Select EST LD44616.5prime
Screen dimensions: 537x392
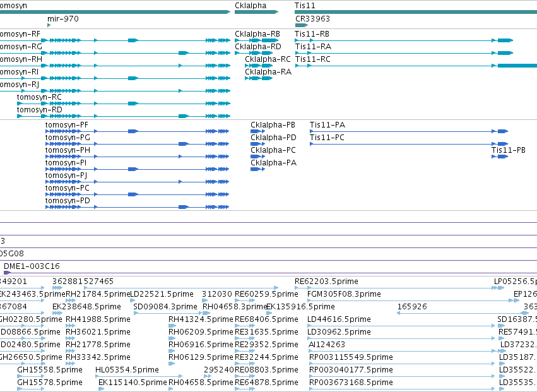(339, 319)
